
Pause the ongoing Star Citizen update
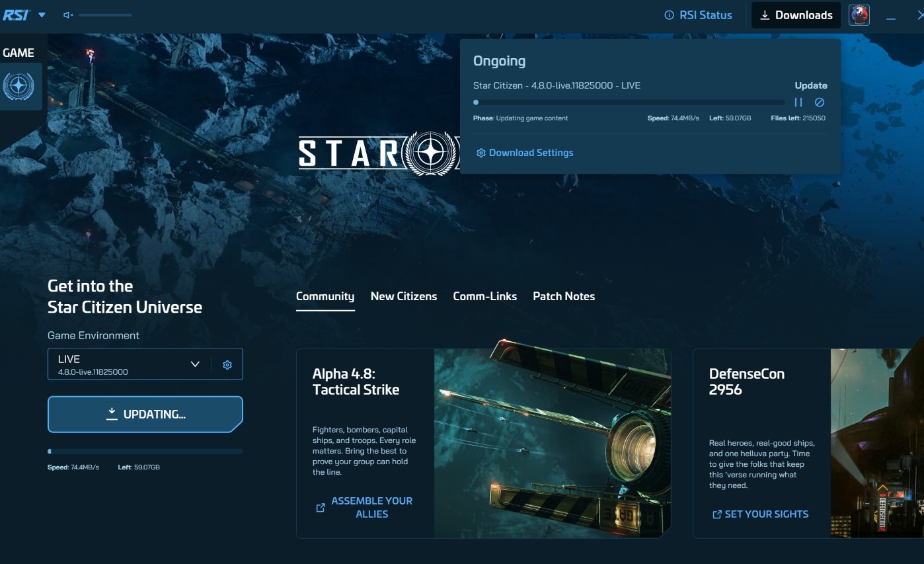coord(798,102)
